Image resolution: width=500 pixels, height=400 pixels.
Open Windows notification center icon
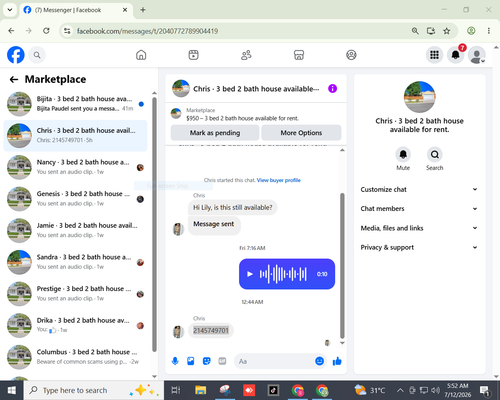(x=485, y=390)
